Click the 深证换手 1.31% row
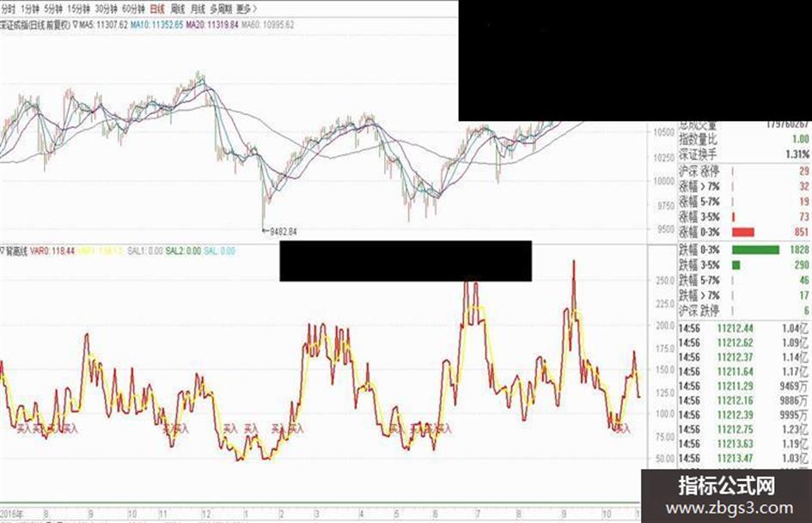 [x=743, y=155]
